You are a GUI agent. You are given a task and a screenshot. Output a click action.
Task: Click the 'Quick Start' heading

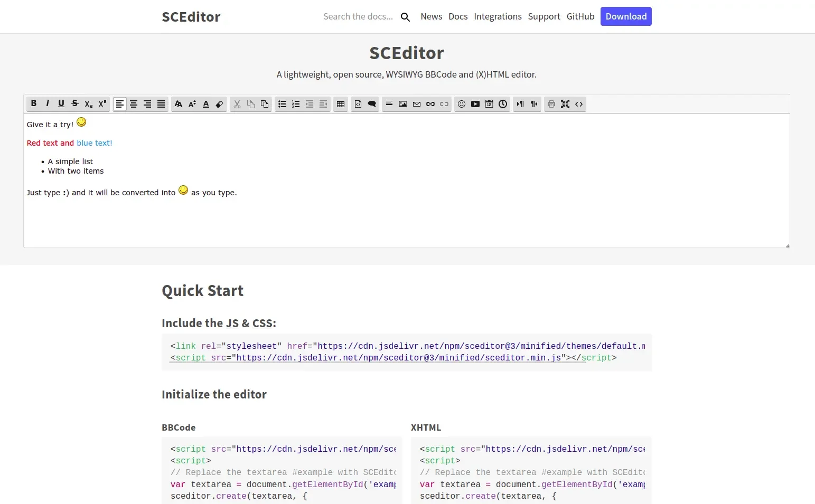[x=202, y=291]
